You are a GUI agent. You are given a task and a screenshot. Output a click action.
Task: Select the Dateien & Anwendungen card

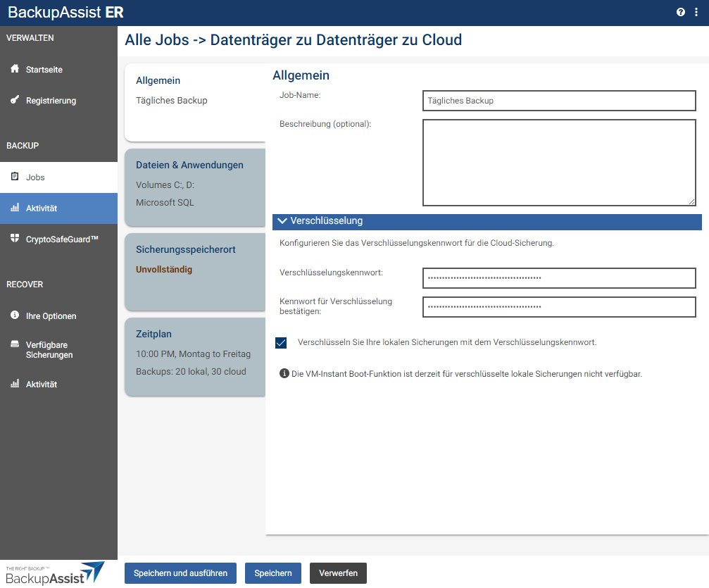[195, 187]
